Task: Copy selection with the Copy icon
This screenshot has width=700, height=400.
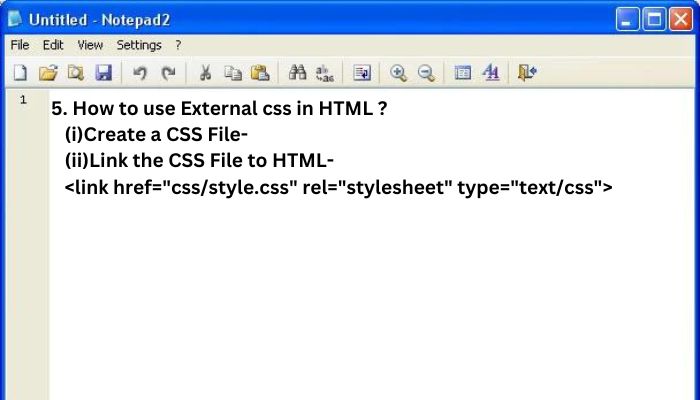Action: [233, 73]
